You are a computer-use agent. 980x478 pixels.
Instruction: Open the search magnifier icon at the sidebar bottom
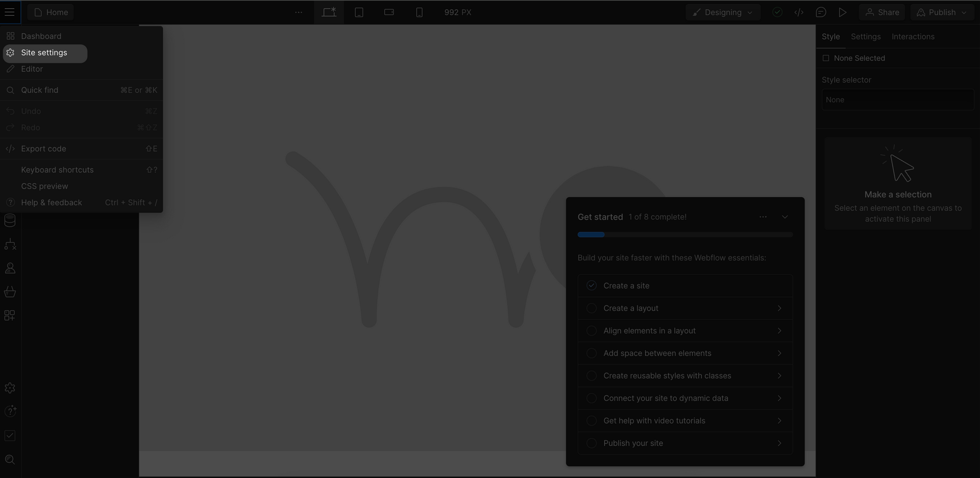point(10,459)
